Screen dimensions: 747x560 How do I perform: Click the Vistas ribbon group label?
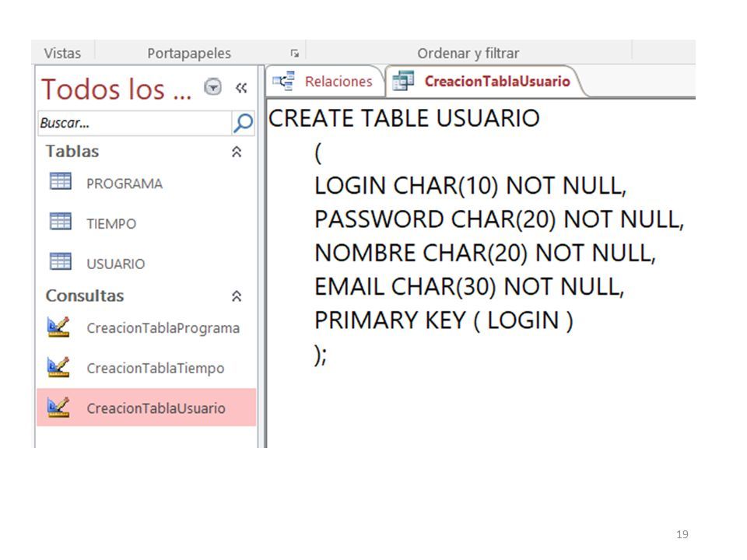point(62,54)
